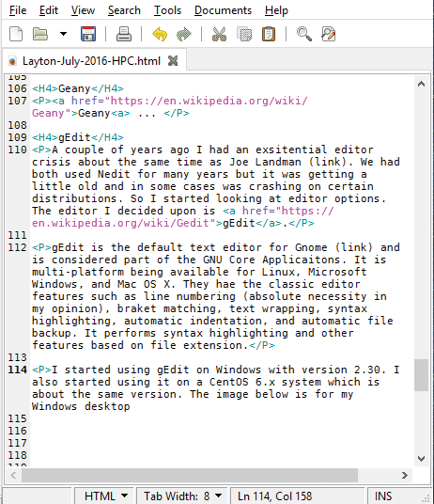The height and width of the screenshot is (504, 434).
Task: Click the vertical scrollbar up arrow
Action: [421, 85]
